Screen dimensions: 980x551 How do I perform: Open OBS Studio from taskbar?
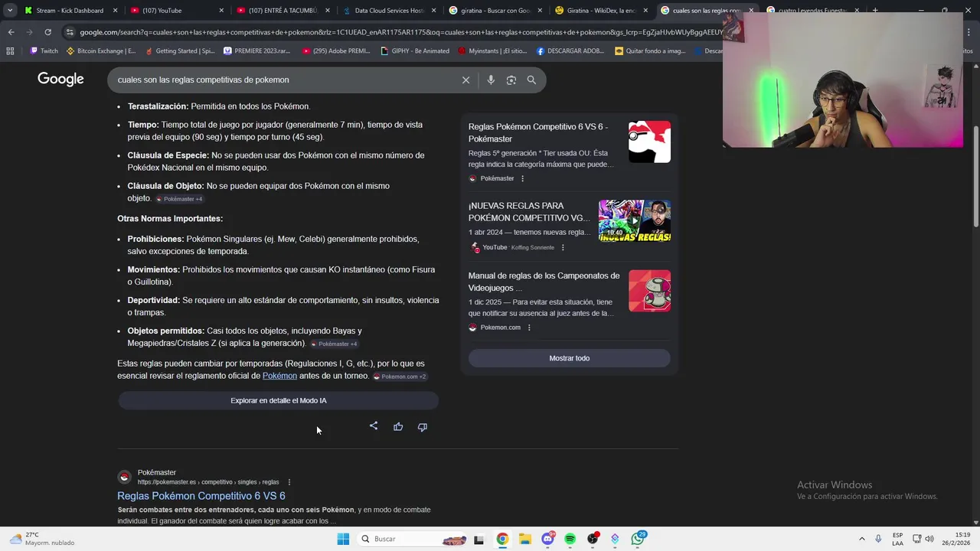[593, 539]
